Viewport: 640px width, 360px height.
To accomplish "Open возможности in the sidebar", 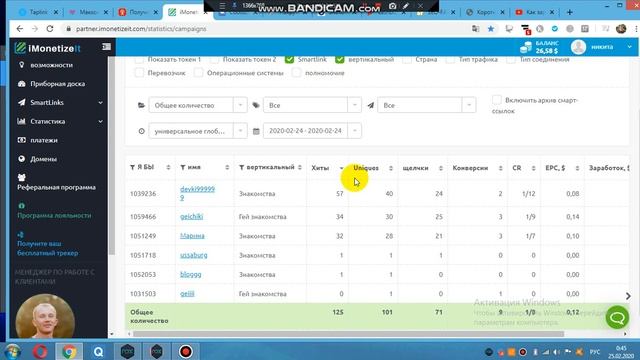I will click(x=51, y=65).
